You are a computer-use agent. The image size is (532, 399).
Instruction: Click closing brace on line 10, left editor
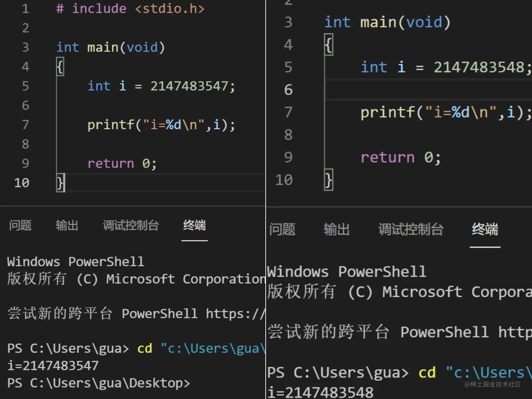tap(60, 183)
